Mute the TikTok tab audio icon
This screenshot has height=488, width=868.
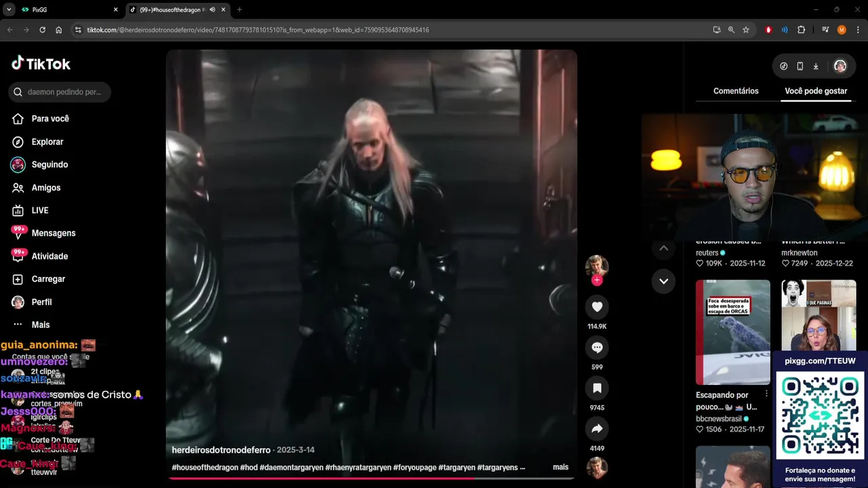pyautogui.click(x=212, y=9)
